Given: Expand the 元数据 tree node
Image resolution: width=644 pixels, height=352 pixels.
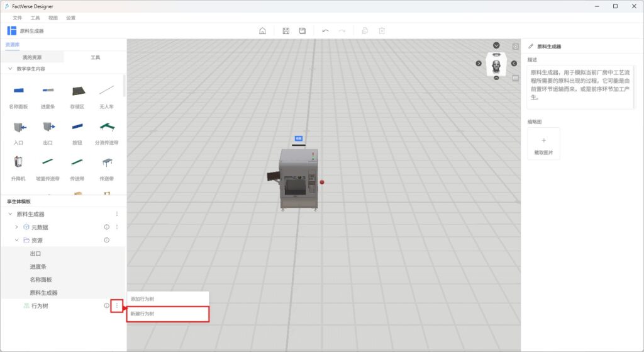Looking at the screenshot, I should [16, 227].
